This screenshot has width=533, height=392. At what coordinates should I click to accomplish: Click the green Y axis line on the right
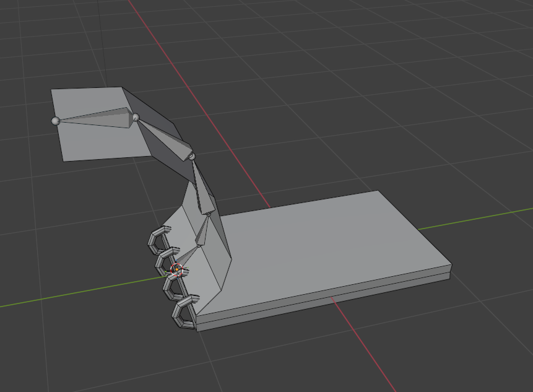tap(476, 219)
